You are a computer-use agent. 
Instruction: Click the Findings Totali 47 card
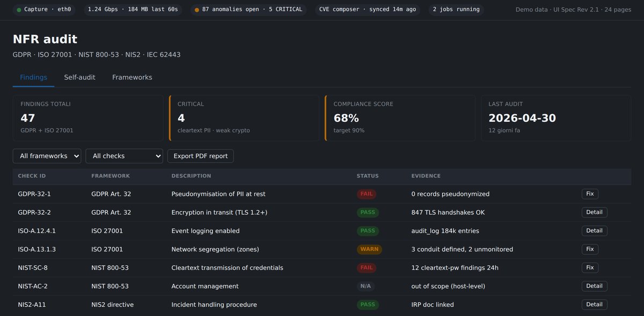88,118
